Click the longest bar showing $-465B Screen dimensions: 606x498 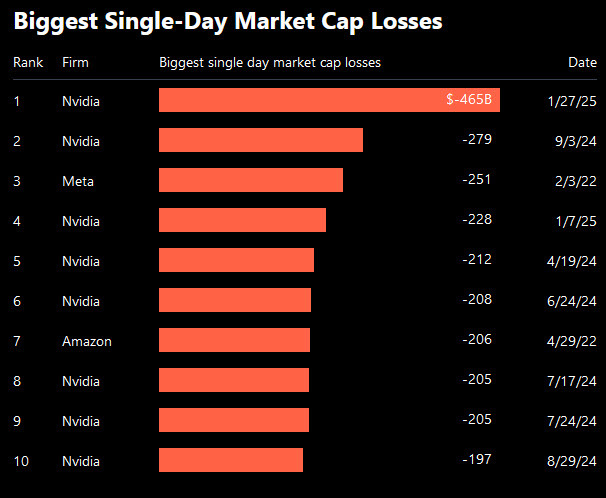click(329, 100)
